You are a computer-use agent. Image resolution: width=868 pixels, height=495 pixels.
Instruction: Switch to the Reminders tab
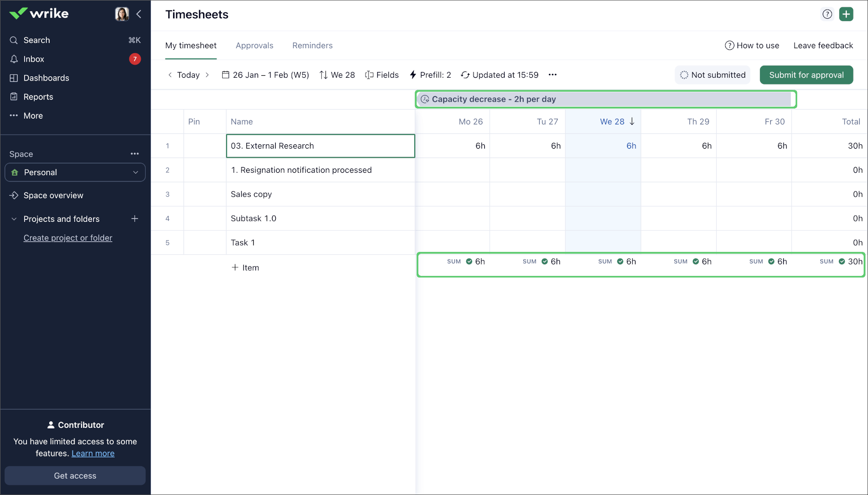(312, 45)
